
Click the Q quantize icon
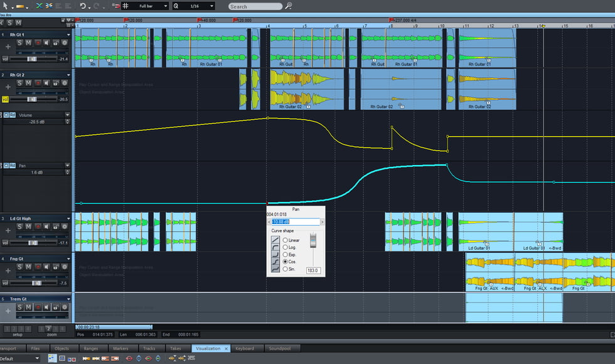coord(176,6)
